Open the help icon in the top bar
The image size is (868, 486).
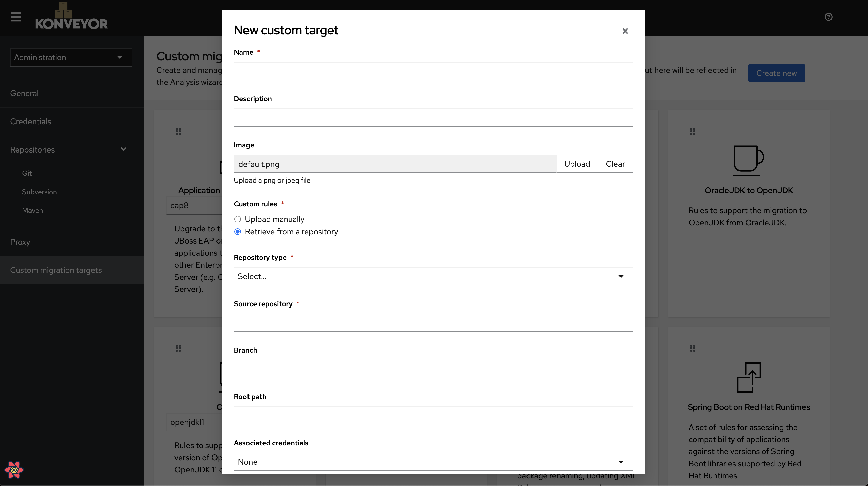pos(829,17)
